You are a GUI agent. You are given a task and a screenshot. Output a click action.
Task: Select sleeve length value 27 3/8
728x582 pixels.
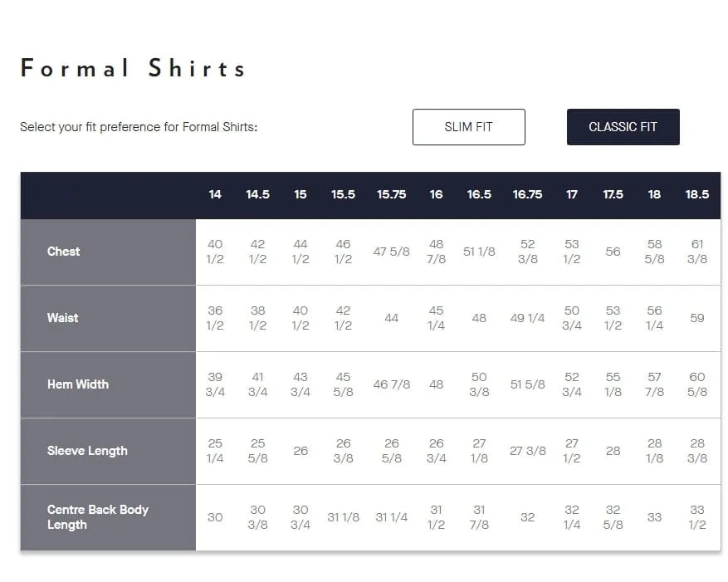coord(527,451)
